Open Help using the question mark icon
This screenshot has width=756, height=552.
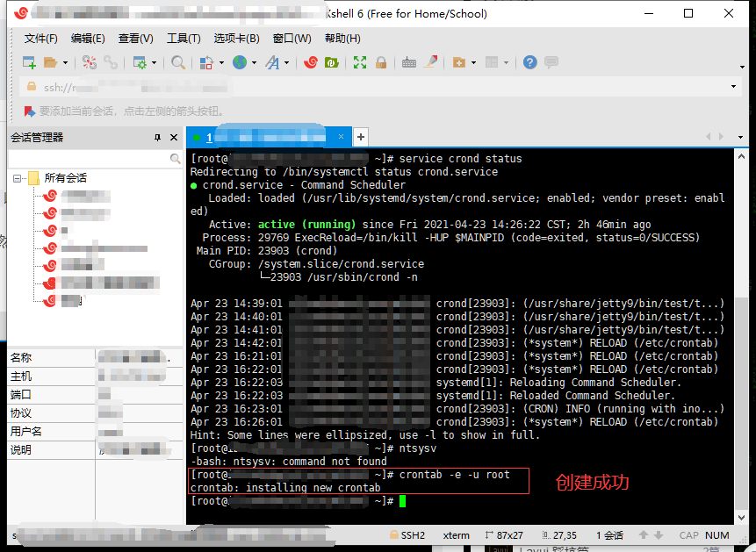(x=529, y=62)
